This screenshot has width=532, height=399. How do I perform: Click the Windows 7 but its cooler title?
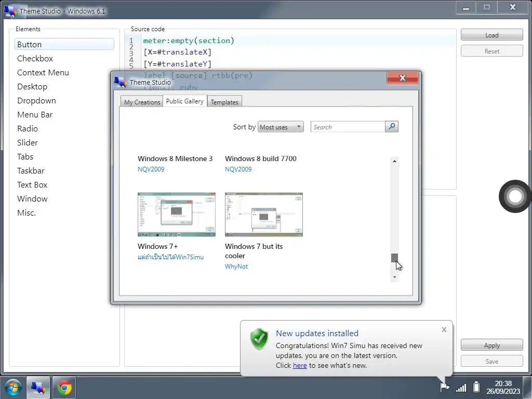click(x=254, y=251)
